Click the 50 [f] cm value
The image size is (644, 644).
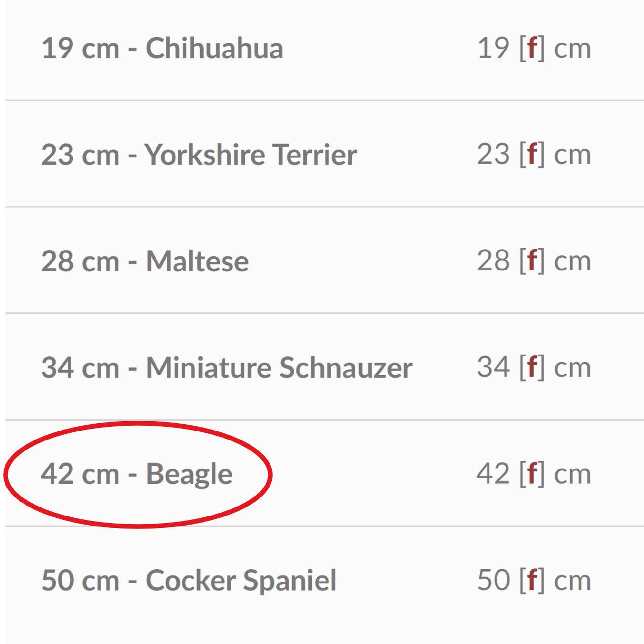pyautogui.click(x=534, y=581)
